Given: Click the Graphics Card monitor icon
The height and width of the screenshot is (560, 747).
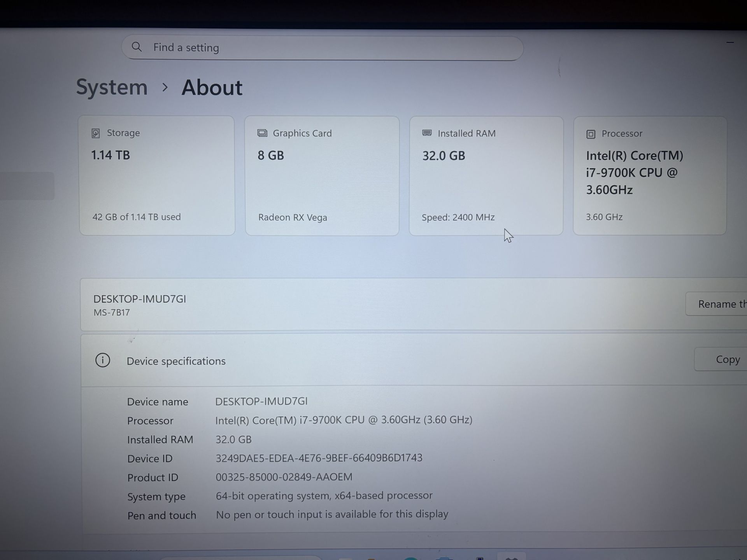Looking at the screenshot, I should click(262, 133).
